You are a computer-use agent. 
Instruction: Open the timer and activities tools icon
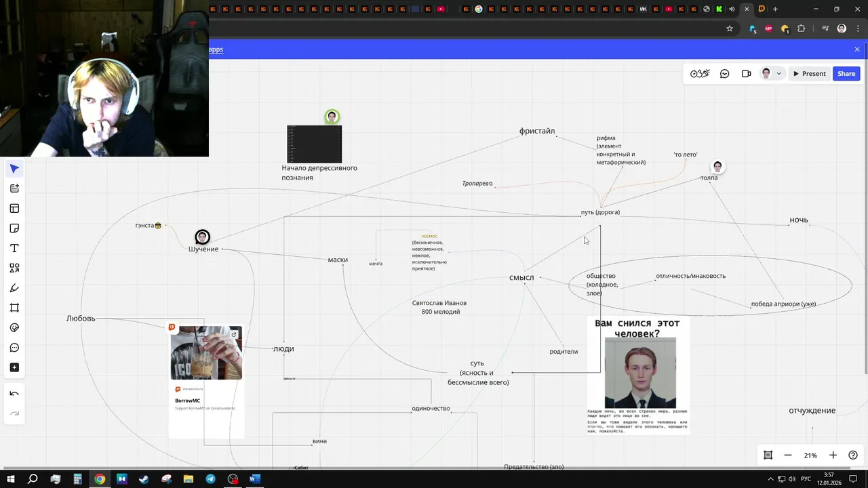pyautogui.click(x=700, y=74)
